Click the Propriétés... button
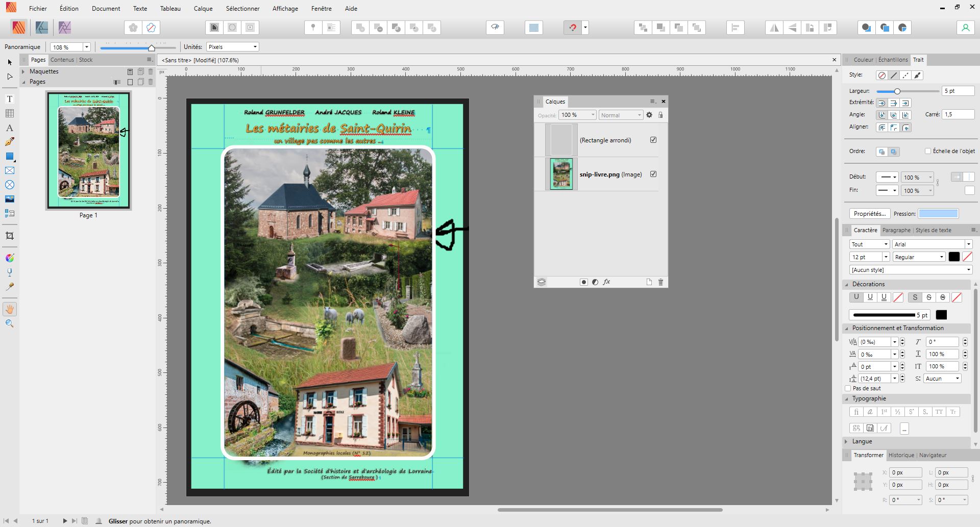Image resolution: width=980 pixels, height=527 pixels. 870,214
